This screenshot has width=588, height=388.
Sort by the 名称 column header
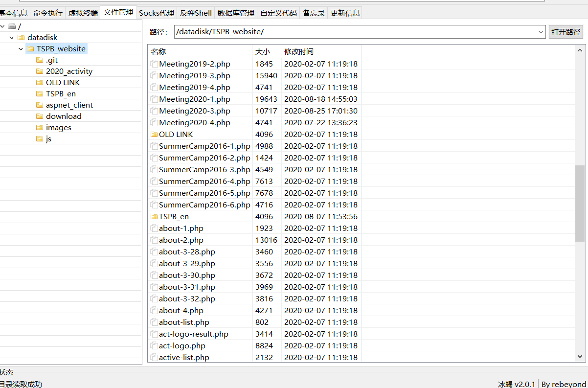200,51
